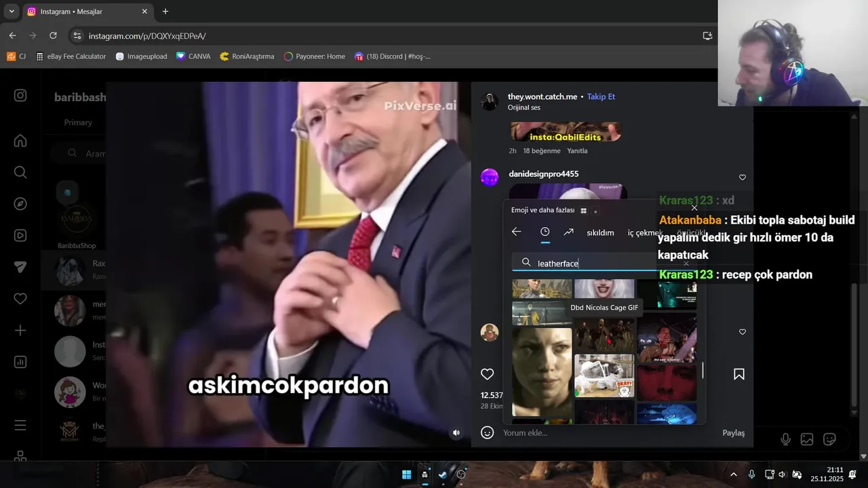Click '18 beğenme' comment likes

tap(542, 150)
